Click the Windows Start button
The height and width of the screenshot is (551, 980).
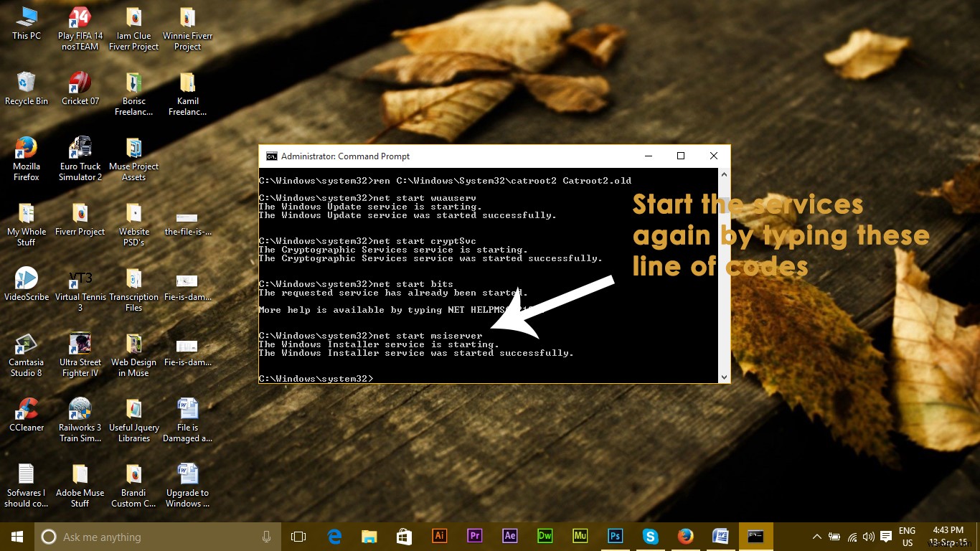pyautogui.click(x=17, y=537)
